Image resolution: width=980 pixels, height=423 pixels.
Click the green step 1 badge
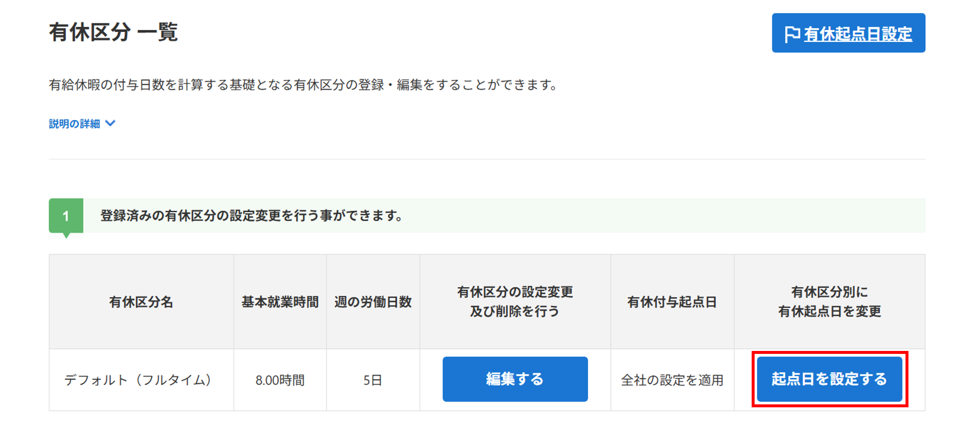tap(66, 216)
